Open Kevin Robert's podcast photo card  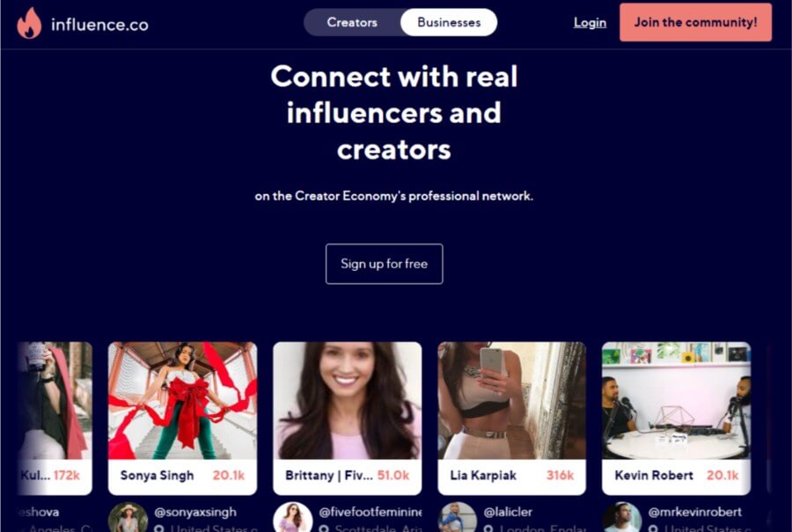point(677,418)
